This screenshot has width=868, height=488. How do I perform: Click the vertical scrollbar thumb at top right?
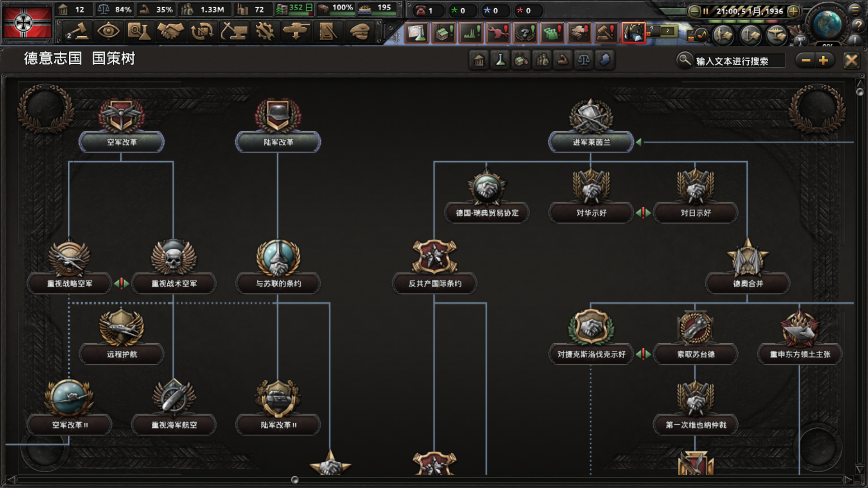(860, 92)
